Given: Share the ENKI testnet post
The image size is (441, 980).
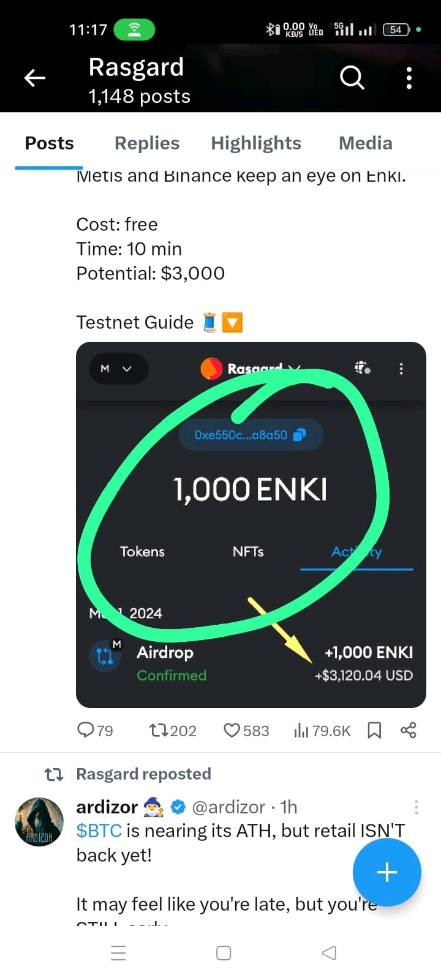Looking at the screenshot, I should (x=409, y=730).
